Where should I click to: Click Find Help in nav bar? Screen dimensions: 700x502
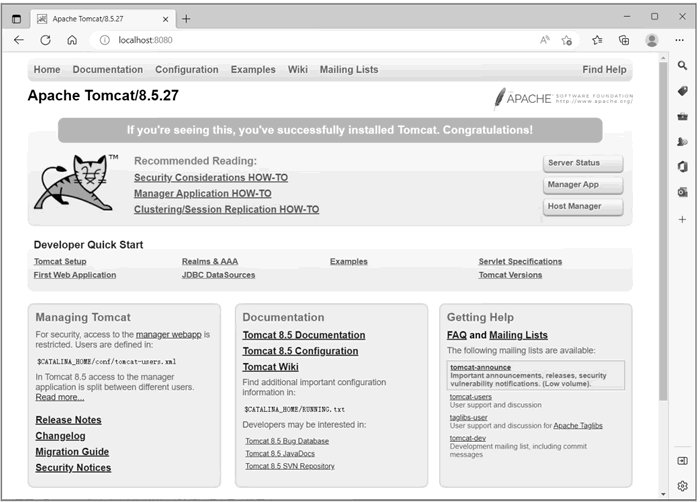604,70
